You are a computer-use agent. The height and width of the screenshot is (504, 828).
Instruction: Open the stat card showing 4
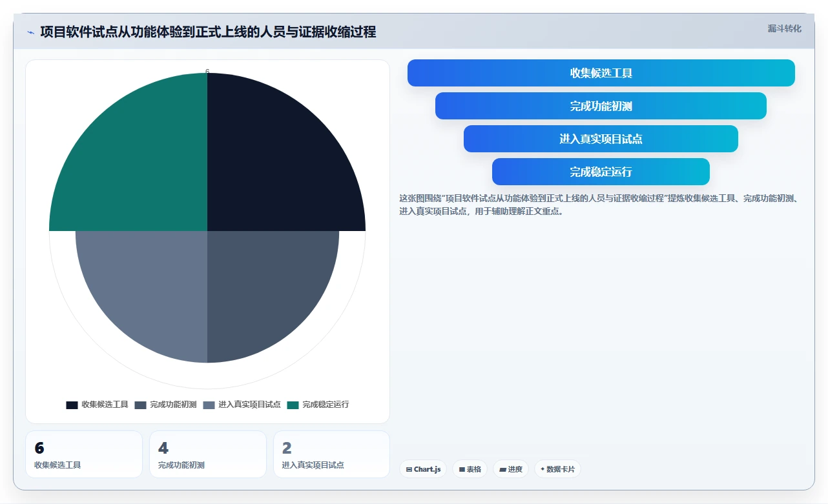208,454
